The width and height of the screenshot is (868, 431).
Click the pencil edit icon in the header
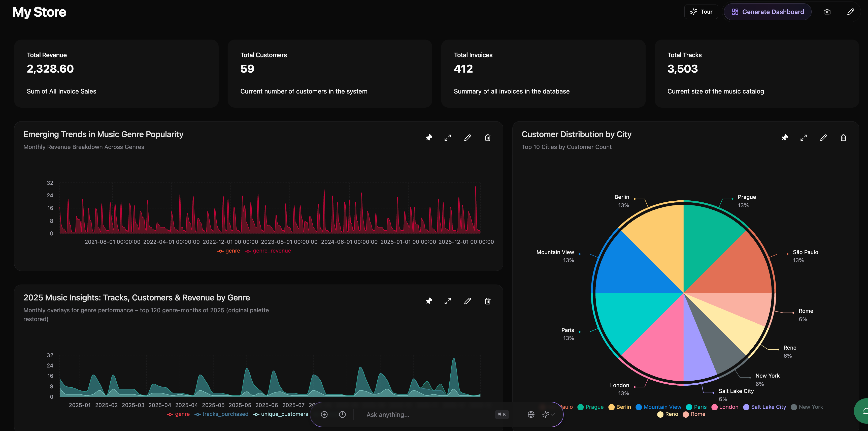850,12
